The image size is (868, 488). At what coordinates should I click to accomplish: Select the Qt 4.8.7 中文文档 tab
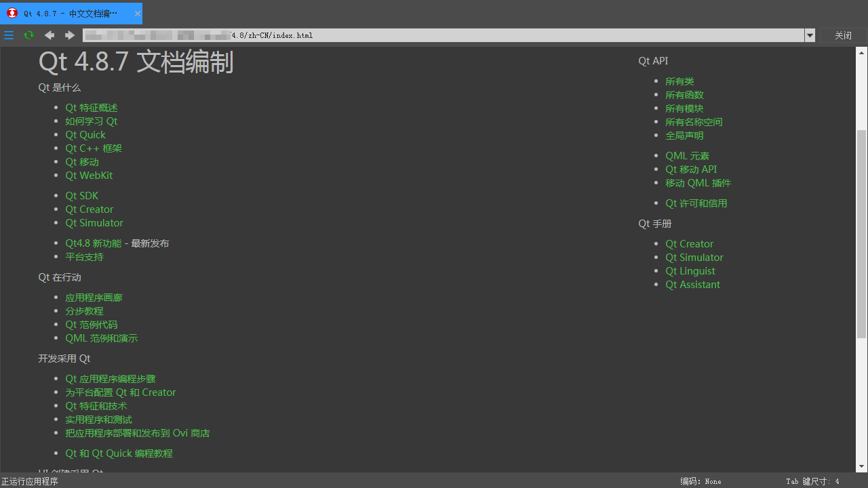[71, 14]
